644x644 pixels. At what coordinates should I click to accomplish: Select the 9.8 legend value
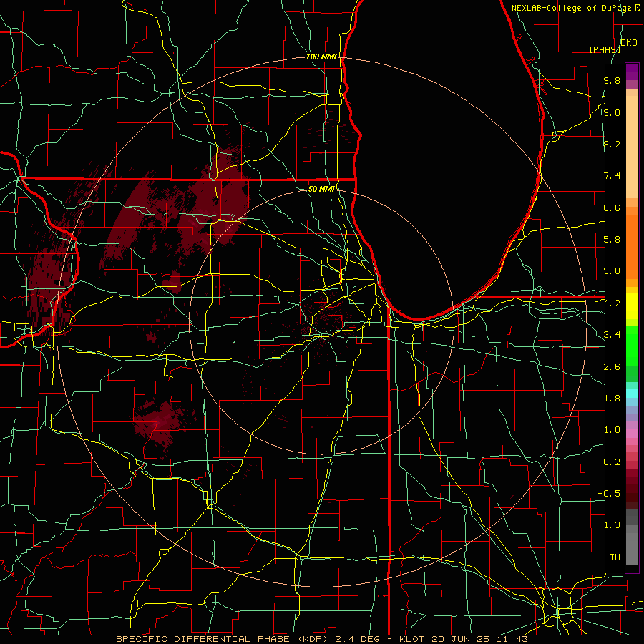pos(612,80)
